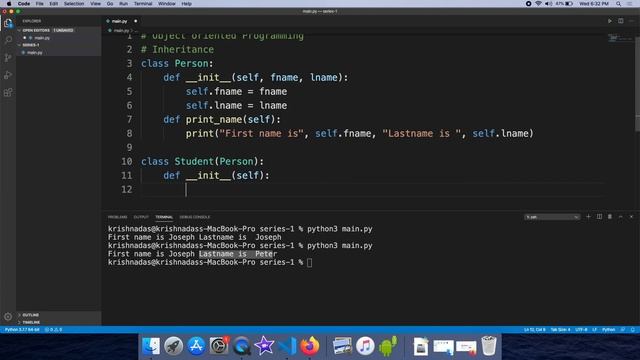This screenshot has width=640, height=360.
Task: Change LF end-of-line sequence
Action: 595,329
